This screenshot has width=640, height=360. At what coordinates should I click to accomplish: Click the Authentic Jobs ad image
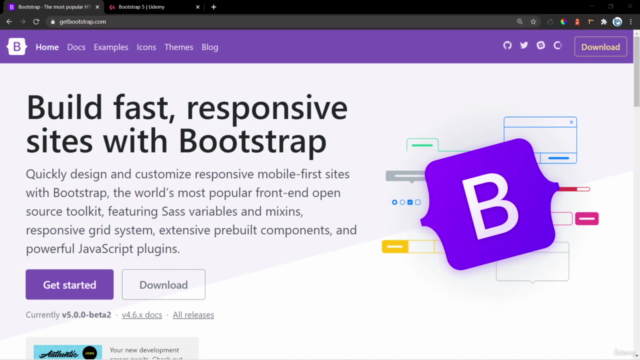(x=68, y=352)
